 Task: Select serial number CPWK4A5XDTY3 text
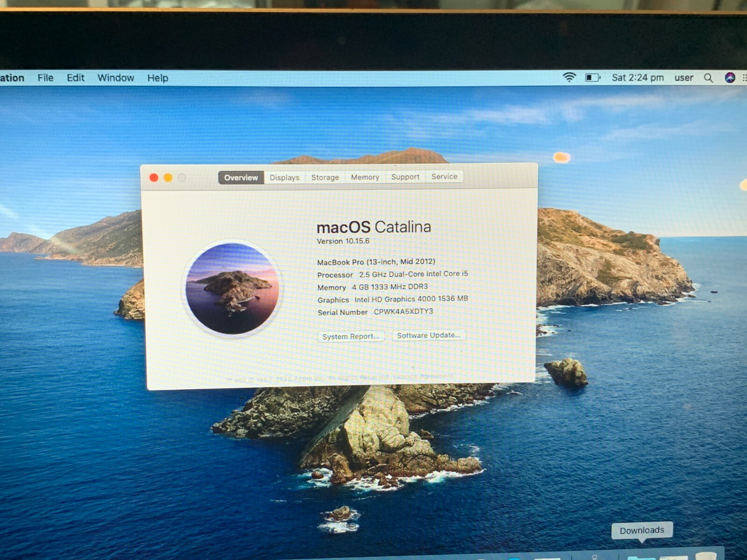pyautogui.click(x=403, y=311)
